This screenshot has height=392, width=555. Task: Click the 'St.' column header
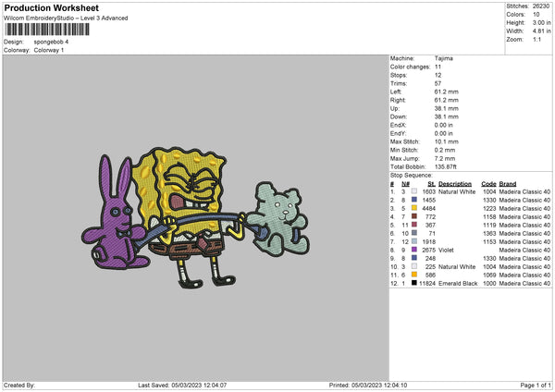[431, 184]
